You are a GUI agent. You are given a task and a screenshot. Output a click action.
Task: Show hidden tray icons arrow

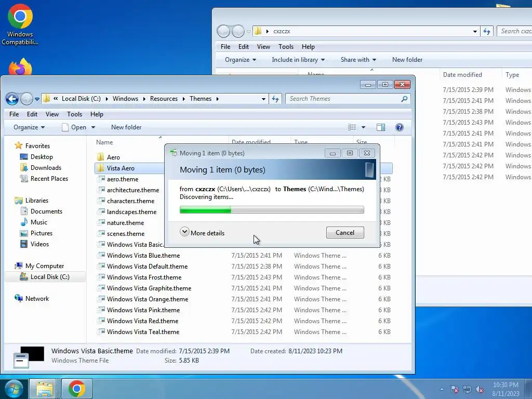pyautogui.click(x=442, y=389)
